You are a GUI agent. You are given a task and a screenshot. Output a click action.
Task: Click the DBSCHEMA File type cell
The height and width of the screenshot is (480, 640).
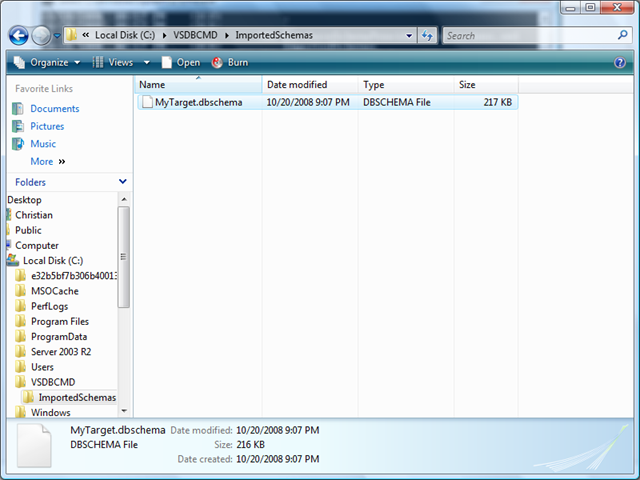pos(397,102)
